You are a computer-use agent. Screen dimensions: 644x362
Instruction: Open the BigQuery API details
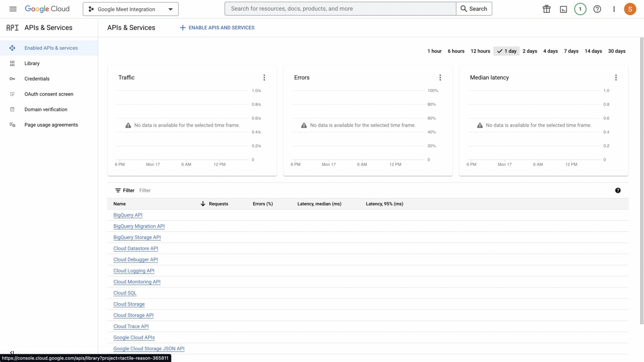(x=128, y=215)
